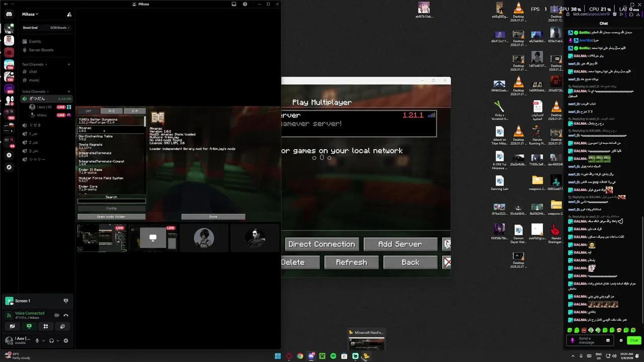Expand Mikasa server name dropdown
The width and height of the screenshot is (644, 362).
[30, 14]
